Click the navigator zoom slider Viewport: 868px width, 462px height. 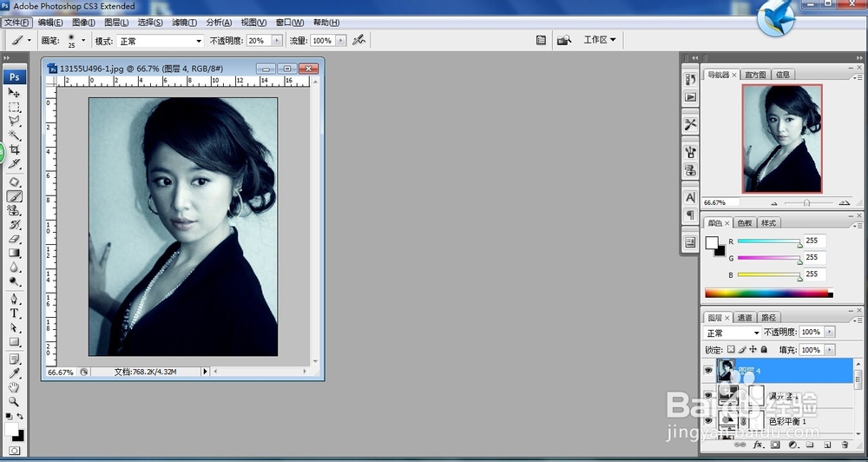pyautogui.click(x=807, y=202)
